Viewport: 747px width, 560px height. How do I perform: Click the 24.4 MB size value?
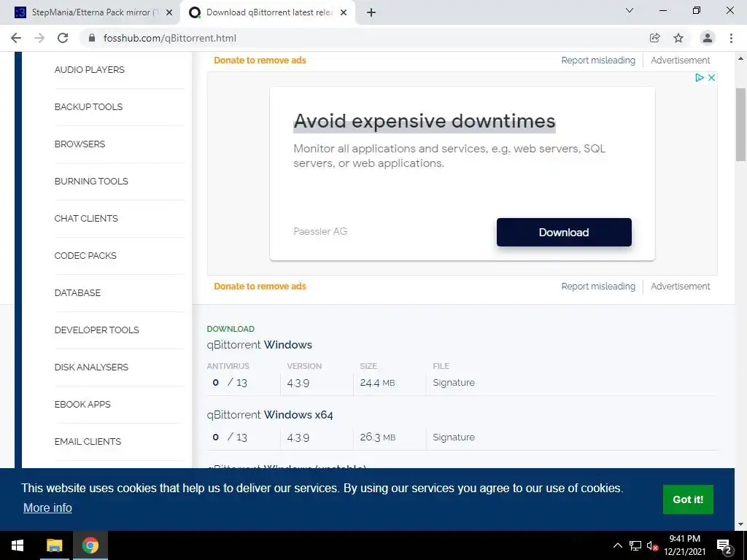pyautogui.click(x=377, y=382)
